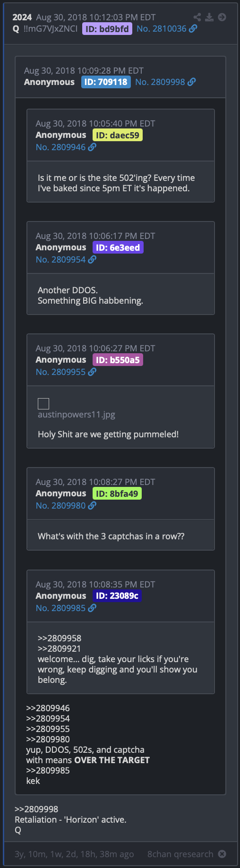Click the purple ID: bd9bfd badge
Viewport: 240px width, 868px height.
(x=107, y=29)
